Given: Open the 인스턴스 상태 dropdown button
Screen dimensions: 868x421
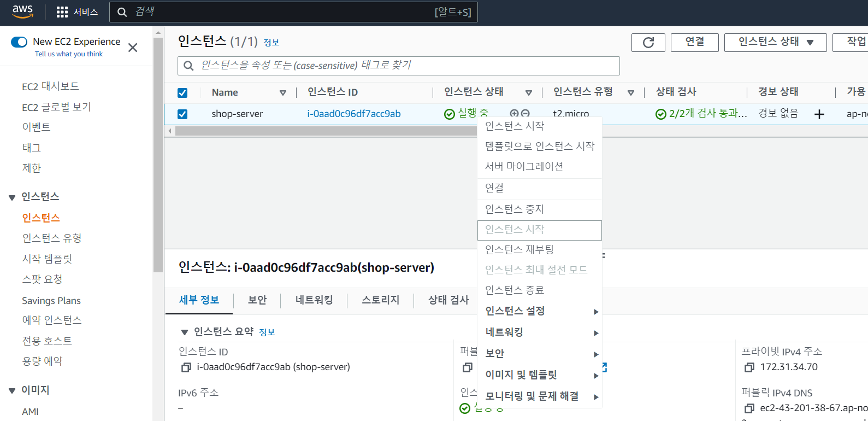Looking at the screenshot, I should coord(776,43).
